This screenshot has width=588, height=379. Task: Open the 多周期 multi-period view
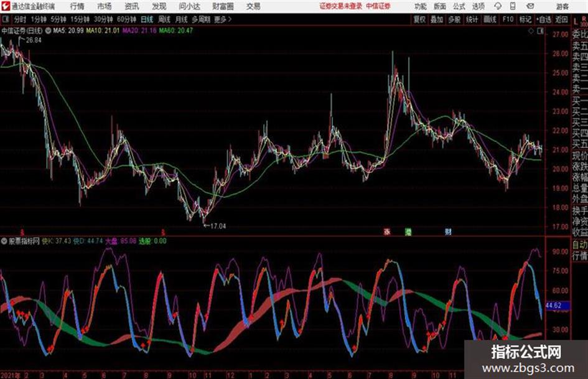tap(202, 19)
